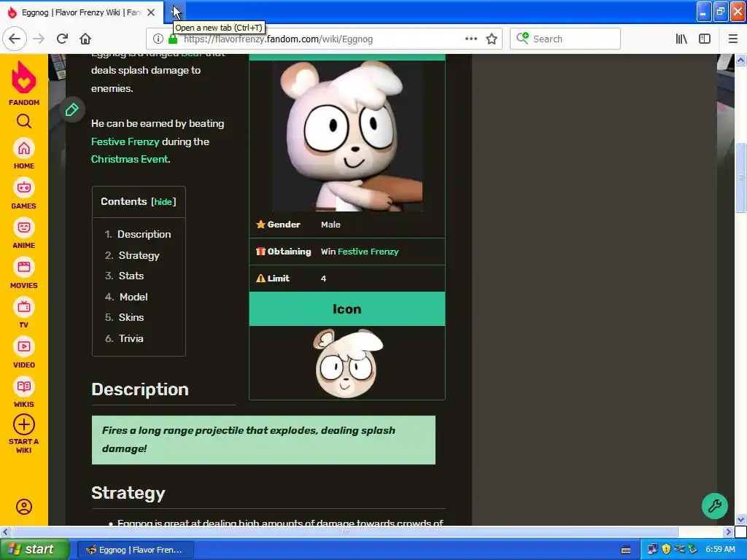Viewport: 747px width, 560px height.
Task: Click the Eggnog icon image
Action: pos(348,363)
